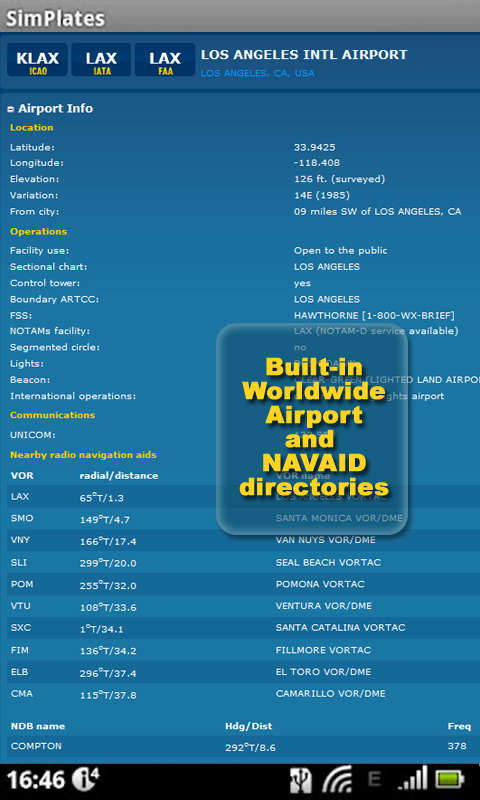Select the SLI VOR row code

pos(19,562)
